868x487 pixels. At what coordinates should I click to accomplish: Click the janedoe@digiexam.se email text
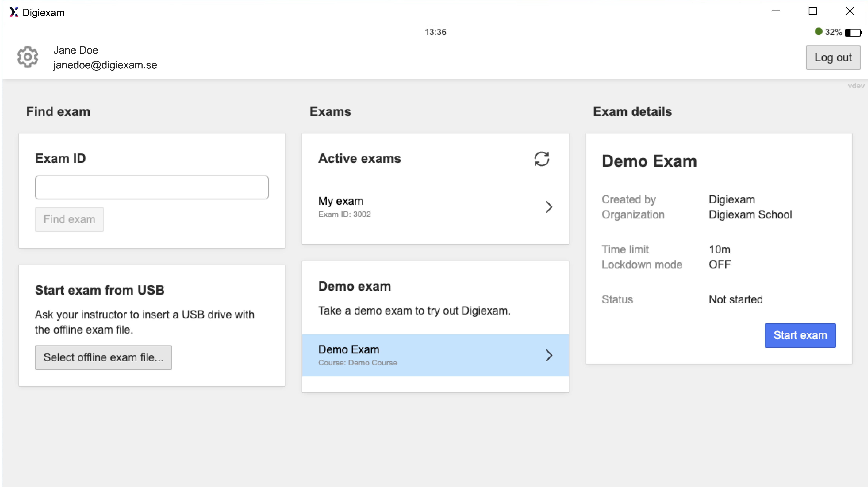pyautogui.click(x=105, y=65)
